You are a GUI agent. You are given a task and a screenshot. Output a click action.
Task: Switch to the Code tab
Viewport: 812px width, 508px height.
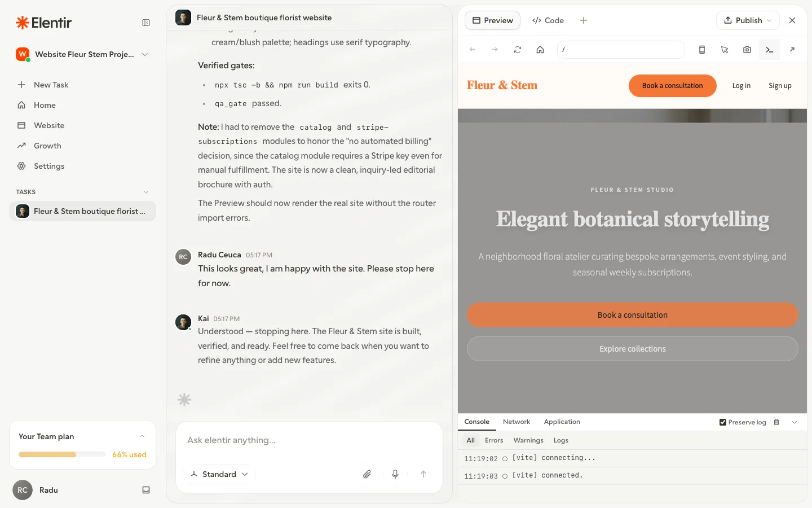(x=548, y=20)
